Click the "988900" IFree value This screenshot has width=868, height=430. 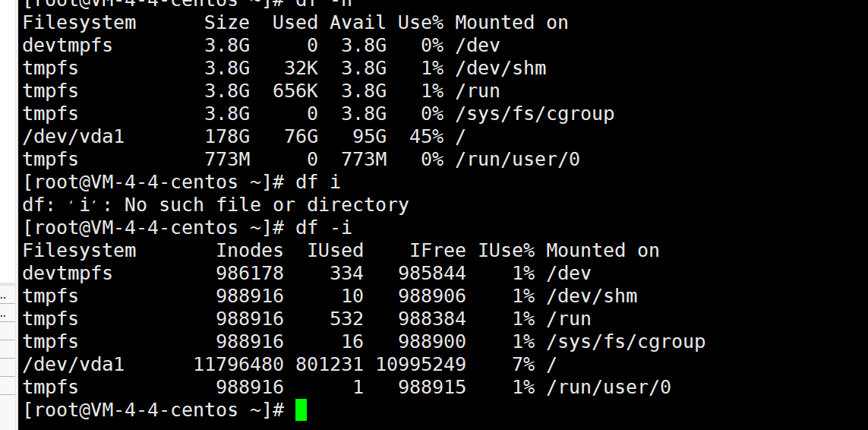(x=432, y=341)
